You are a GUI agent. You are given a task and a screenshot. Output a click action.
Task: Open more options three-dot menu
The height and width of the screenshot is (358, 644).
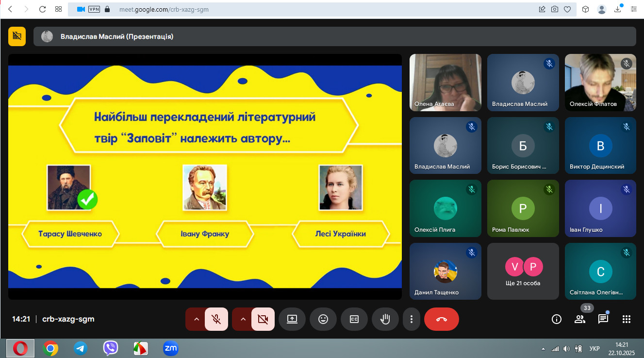[412, 319]
